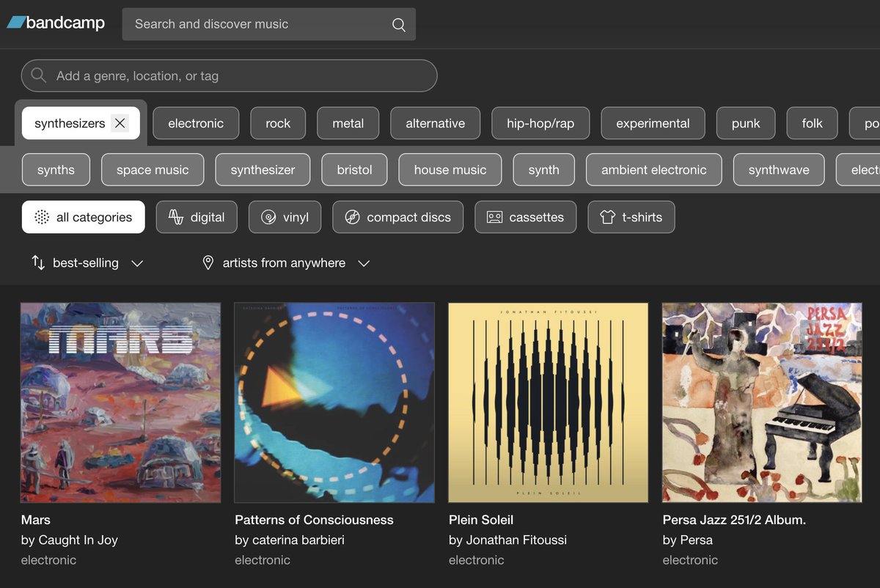The image size is (880, 588).
Task: Filter by digital format
Action: (197, 217)
